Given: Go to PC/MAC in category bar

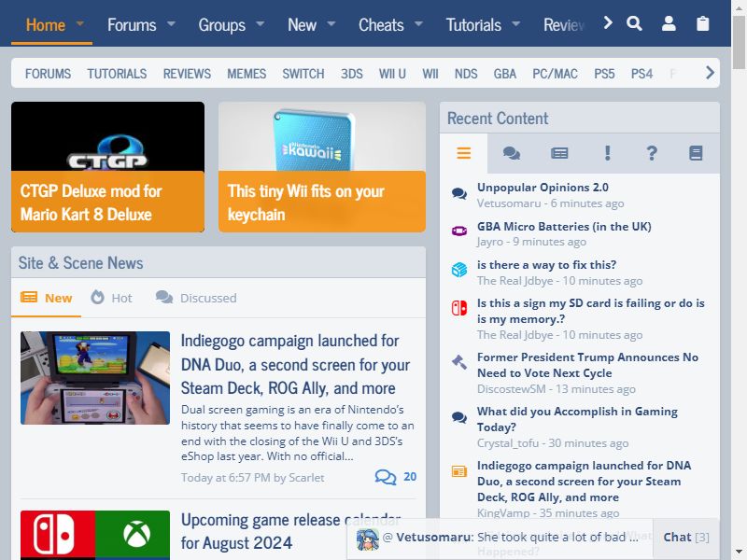Looking at the screenshot, I should [x=555, y=74].
